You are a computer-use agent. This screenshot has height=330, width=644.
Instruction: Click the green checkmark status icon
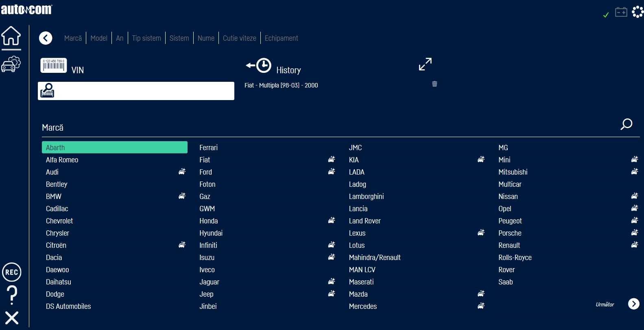(606, 15)
